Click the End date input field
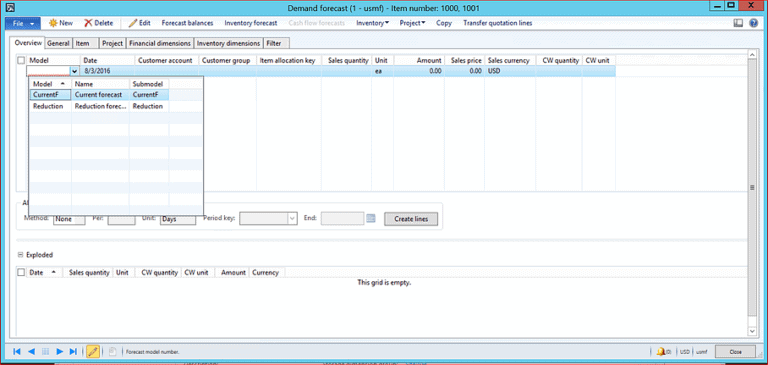Viewport: 768px width, 365px height. 342,219
